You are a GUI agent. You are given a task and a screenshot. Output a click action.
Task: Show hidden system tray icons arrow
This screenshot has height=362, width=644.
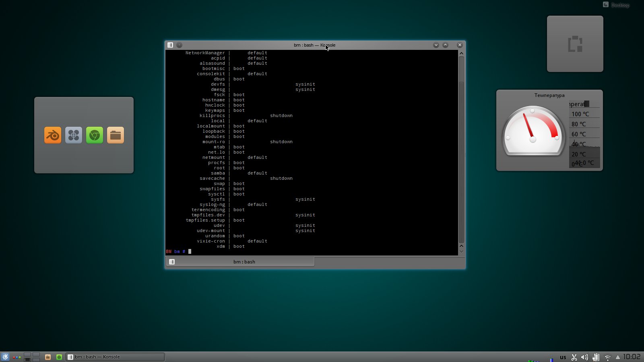click(x=618, y=357)
